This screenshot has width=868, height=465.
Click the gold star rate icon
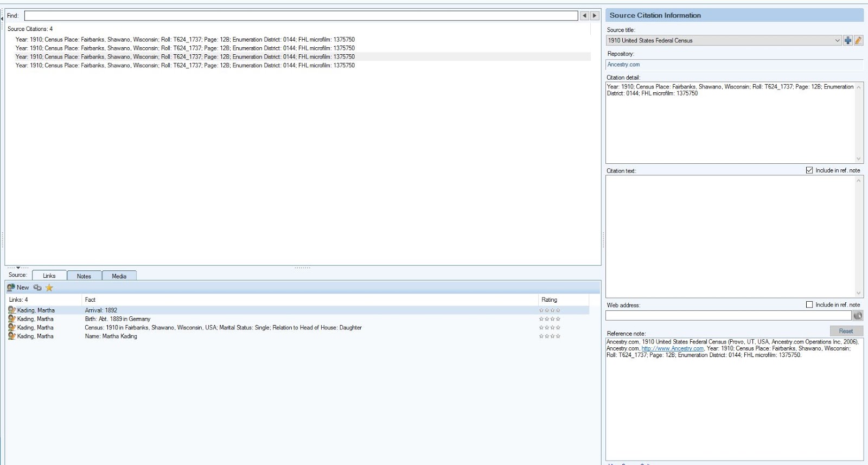tap(49, 288)
